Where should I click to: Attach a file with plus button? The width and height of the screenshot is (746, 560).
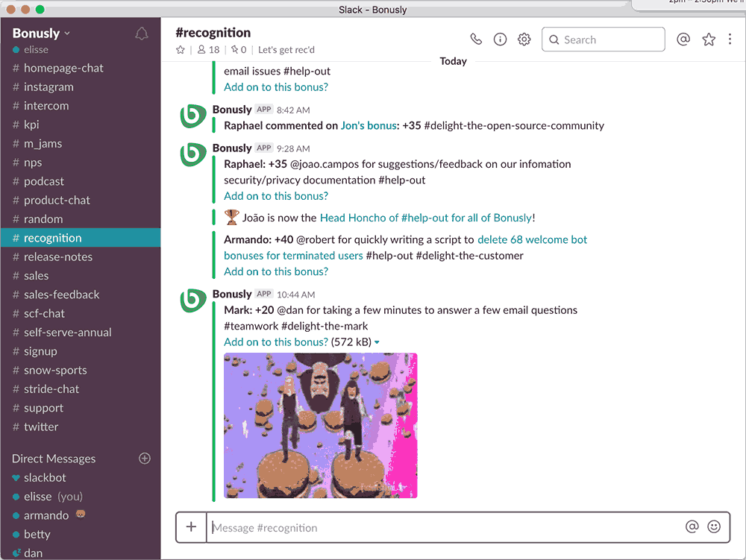[x=191, y=526]
